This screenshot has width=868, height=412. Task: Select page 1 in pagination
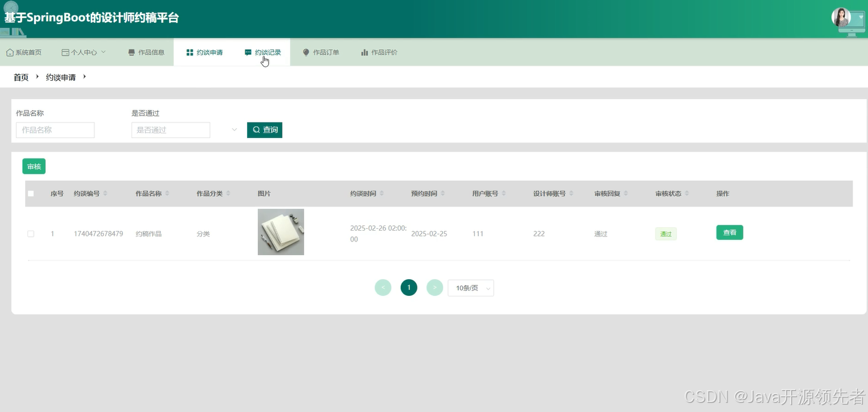tap(409, 287)
